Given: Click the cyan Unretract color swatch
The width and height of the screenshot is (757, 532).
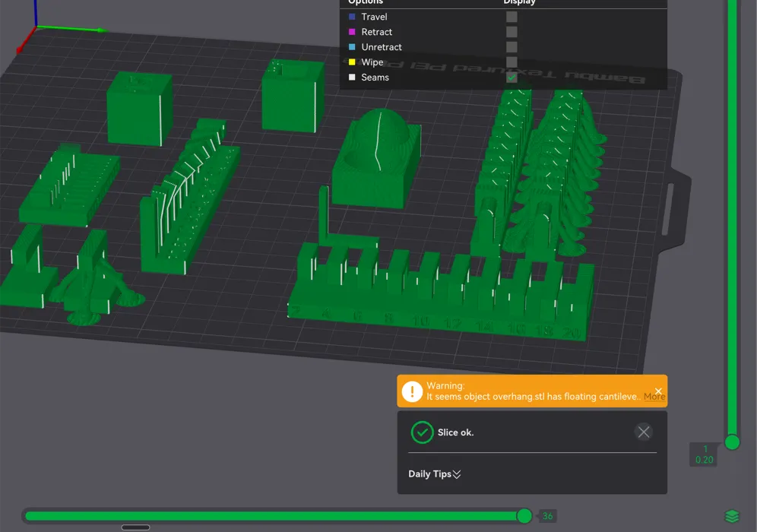Looking at the screenshot, I should click(x=353, y=47).
